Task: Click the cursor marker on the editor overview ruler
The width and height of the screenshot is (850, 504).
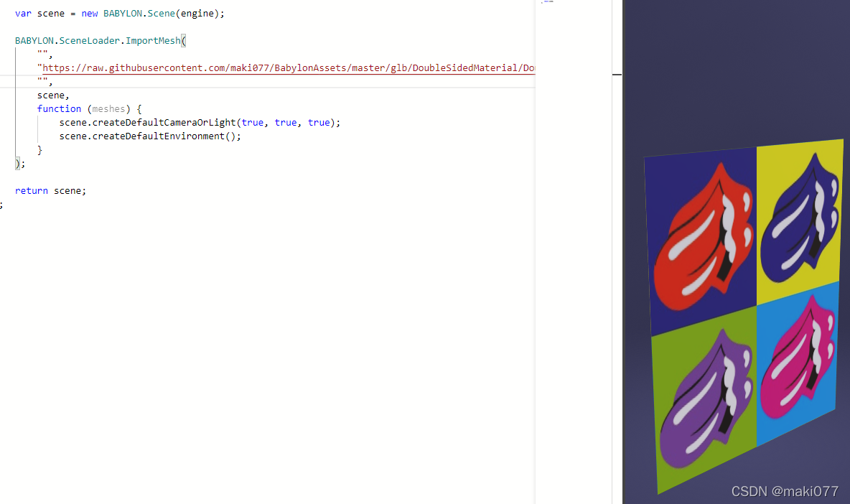Action: [x=617, y=74]
